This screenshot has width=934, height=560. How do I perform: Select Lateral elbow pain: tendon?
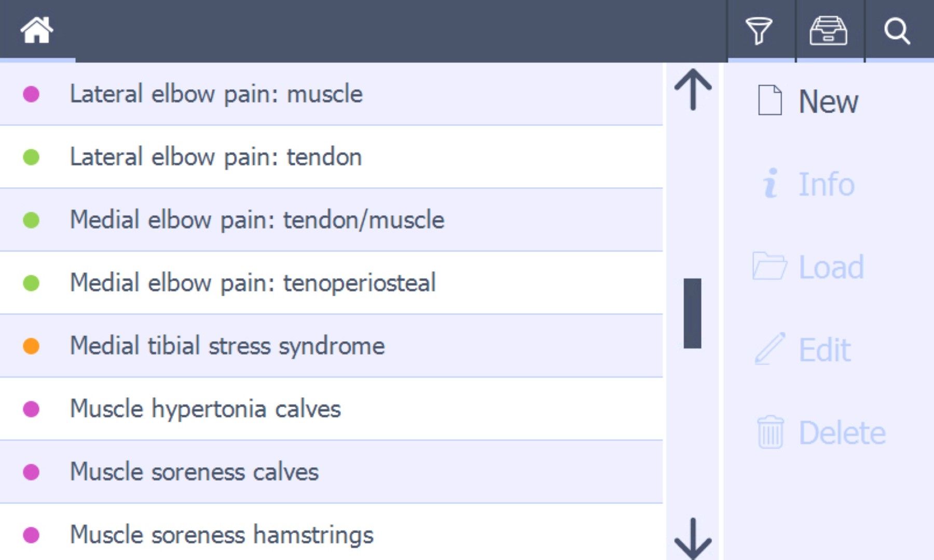click(216, 157)
